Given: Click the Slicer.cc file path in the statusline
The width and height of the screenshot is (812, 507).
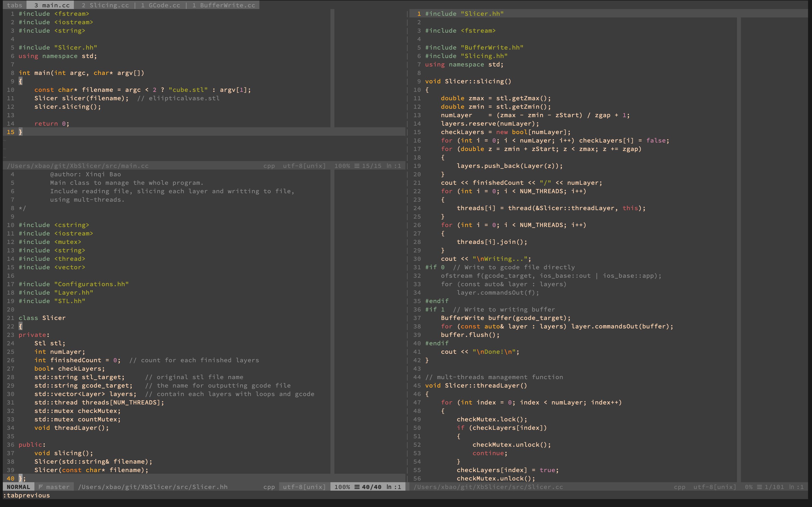Looking at the screenshot, I should click(488, 486).
